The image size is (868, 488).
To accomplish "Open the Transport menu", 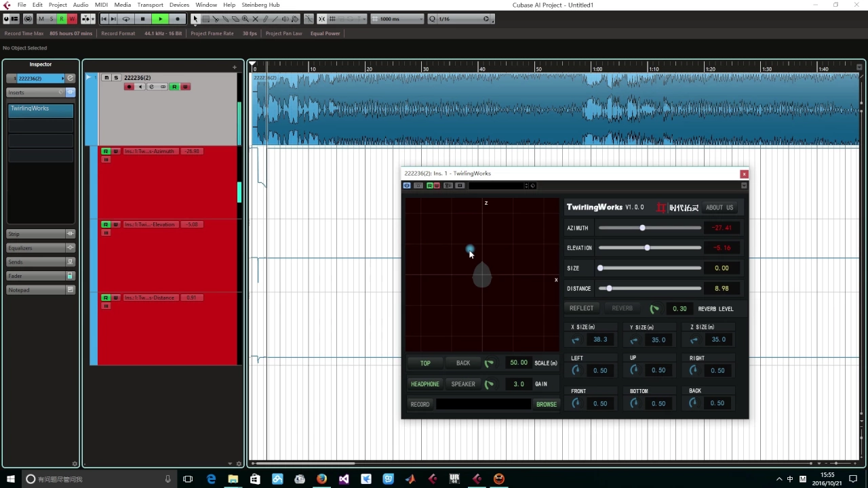I will [x=150, y=5].
